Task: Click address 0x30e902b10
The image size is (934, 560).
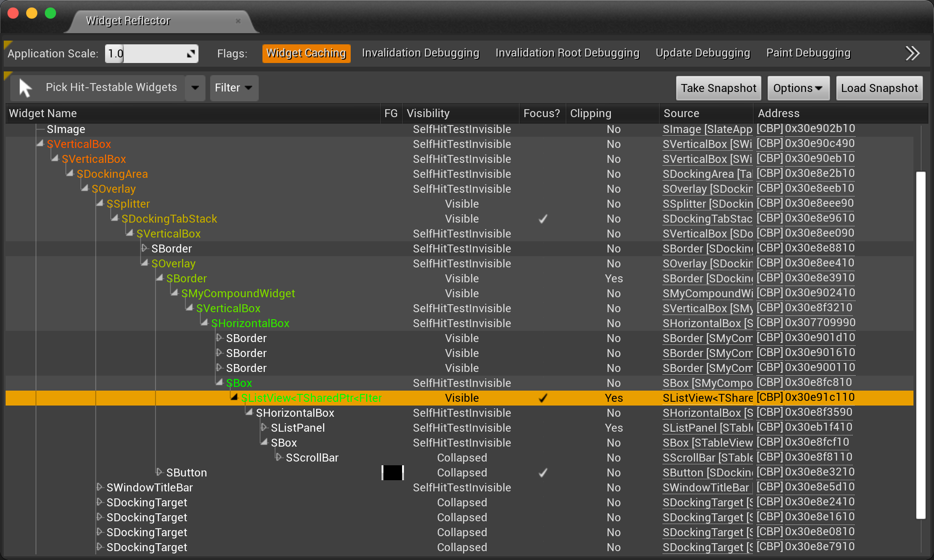Action: (x=820, y=128)
